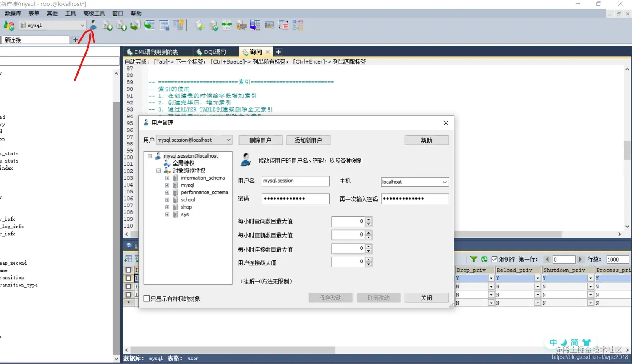The height and width of the screenshot is (364, 632).
Task: Open the 主机 localhost combo box
Action: point(415,182)
